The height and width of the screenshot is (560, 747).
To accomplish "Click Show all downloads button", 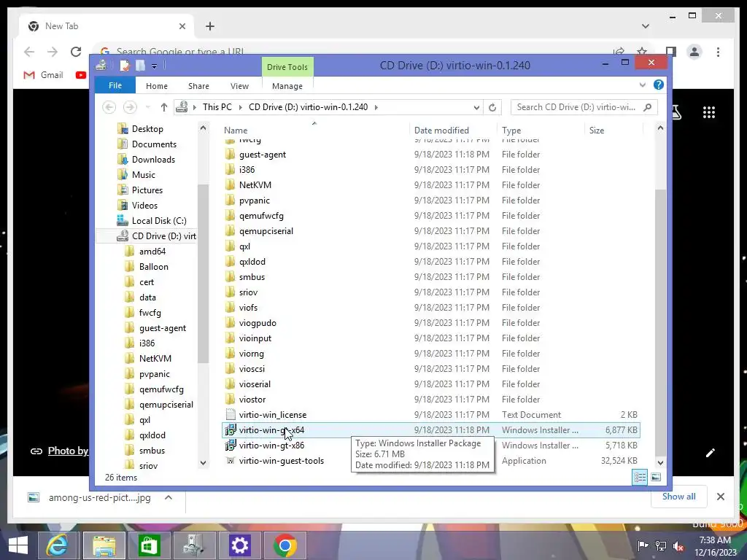I will (678, 497).
